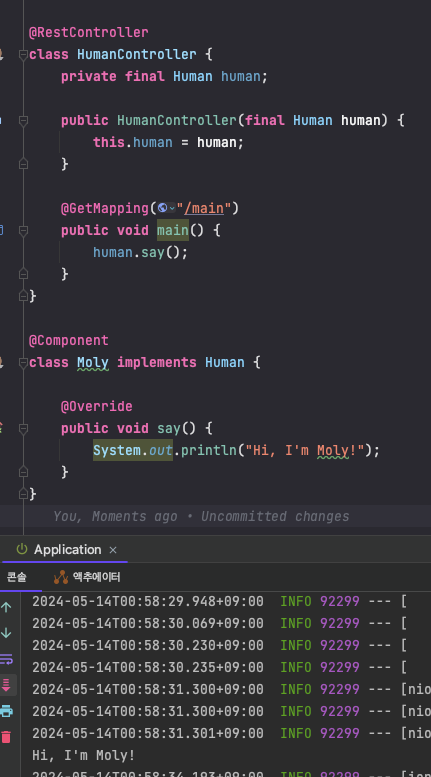Click fold-end marker at Moly class closing brace
Viewport: 431px width, 777px height.
23,494
